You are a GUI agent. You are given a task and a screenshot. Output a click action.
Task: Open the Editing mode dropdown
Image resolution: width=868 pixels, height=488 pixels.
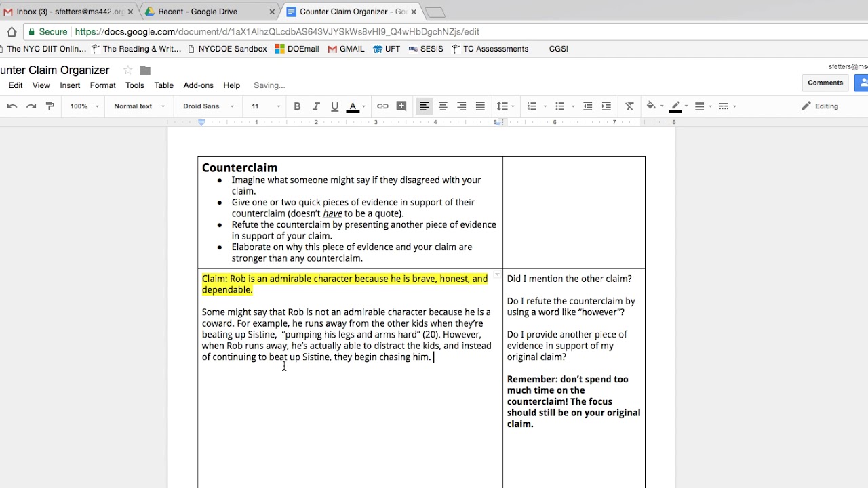pyautogui.click(x=820, y=106)
